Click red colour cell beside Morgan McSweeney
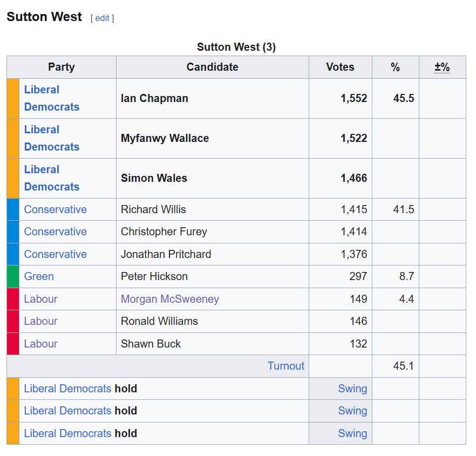 pyautogui.click(x=13, y=299)
